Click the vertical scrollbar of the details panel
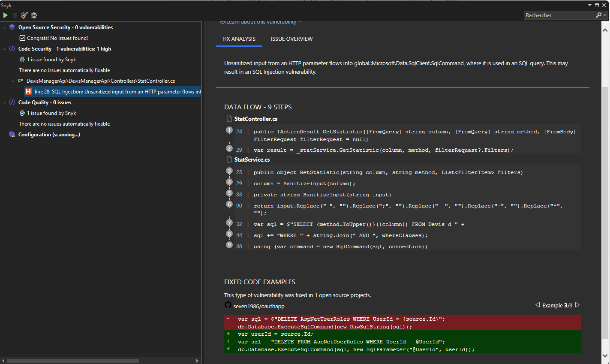The height and width of the screenshot is (364, 610). (x=605, y=212)
